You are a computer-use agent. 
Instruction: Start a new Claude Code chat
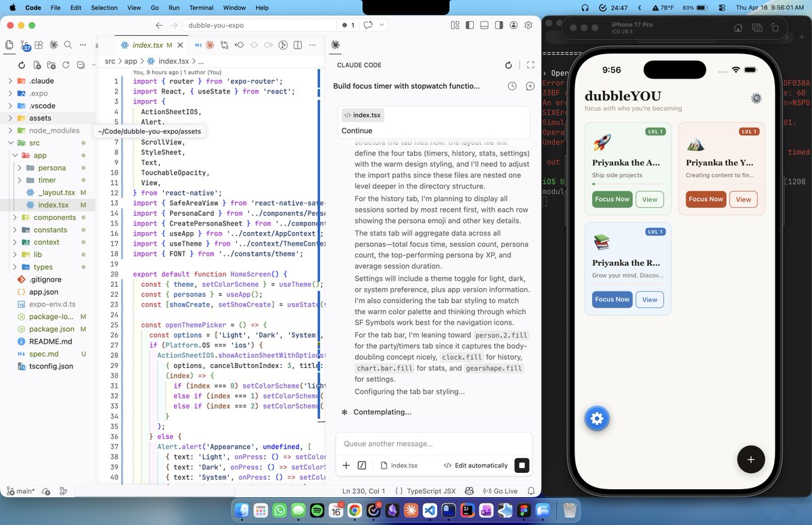530,86
